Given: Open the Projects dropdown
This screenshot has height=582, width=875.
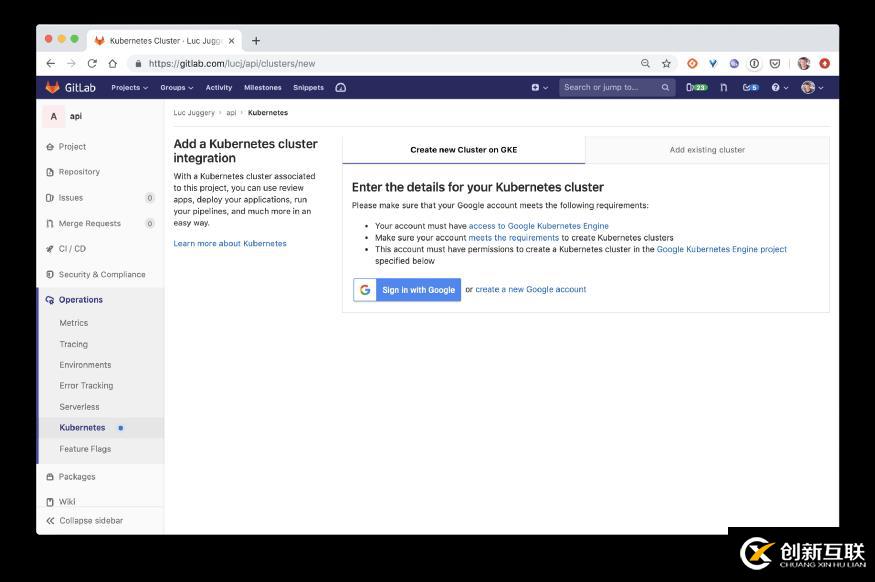Looking at the screenshot, I should coord(129,88).
